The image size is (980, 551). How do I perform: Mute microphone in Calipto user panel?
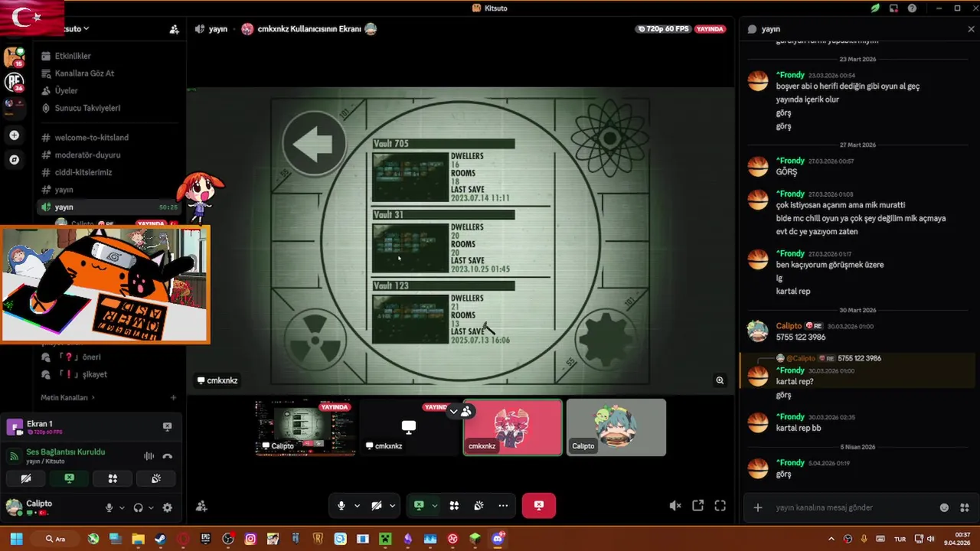109,507
